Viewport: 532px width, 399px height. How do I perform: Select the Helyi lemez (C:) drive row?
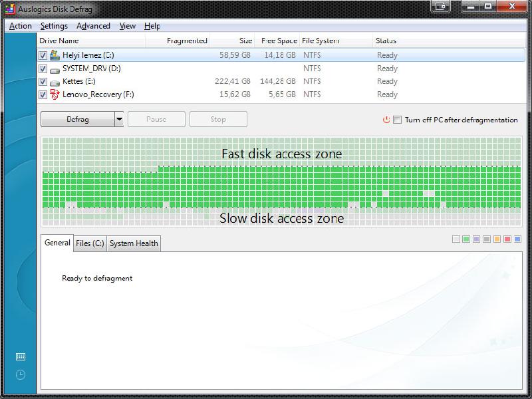281,55
